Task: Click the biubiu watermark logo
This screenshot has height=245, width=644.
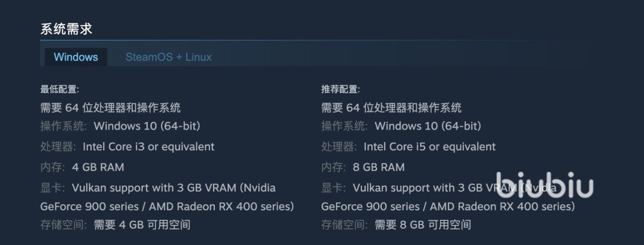Action: tap(544, 185)
